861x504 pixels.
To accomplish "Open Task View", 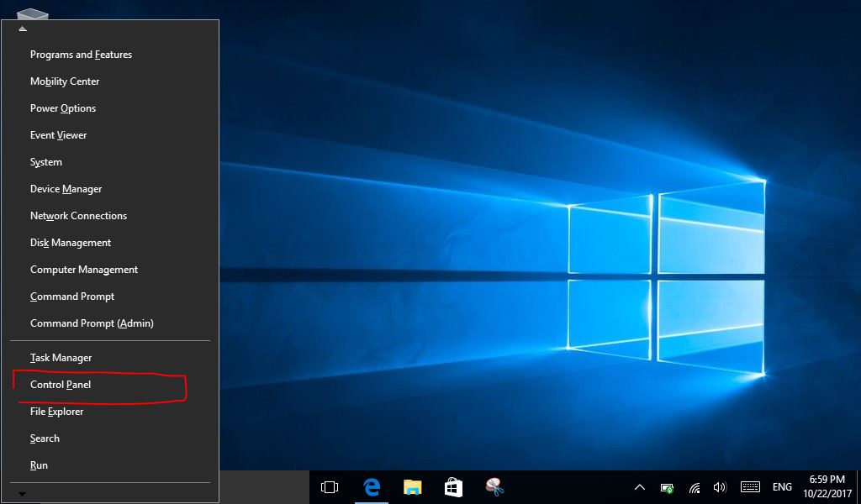I will click(x=330, y=487).
